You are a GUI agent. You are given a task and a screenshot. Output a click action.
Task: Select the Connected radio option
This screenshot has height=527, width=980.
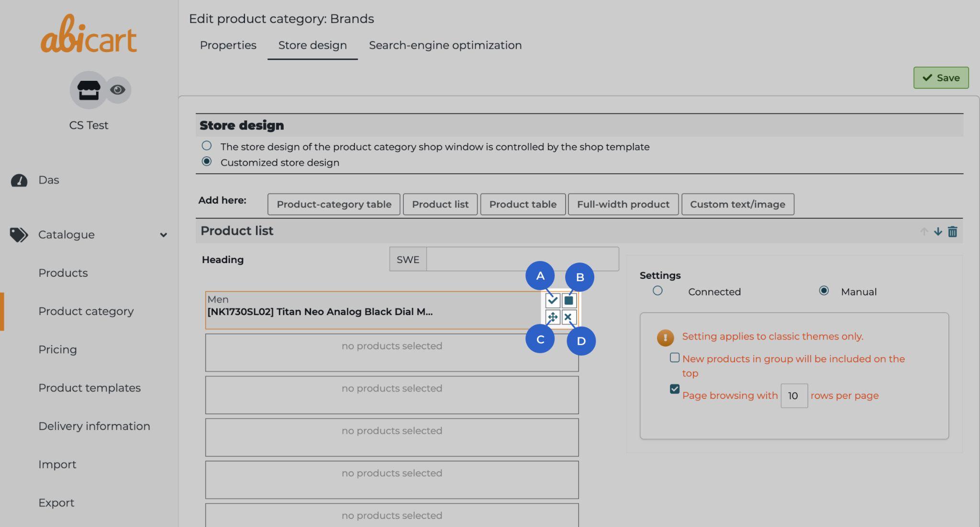[657, 291]
